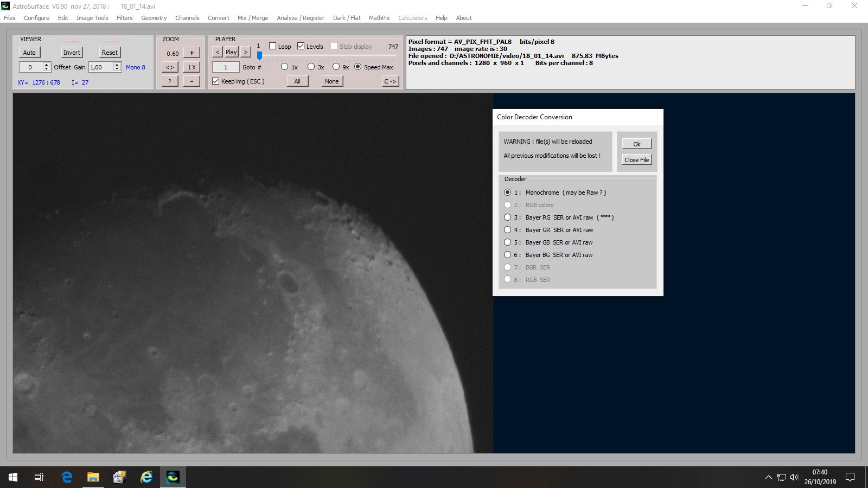Image resolution: width=868 pixels, height=488 pixels.
Task: Select Bayer RG SER or AVI raw decoder
Action: [x=508, y=217]
